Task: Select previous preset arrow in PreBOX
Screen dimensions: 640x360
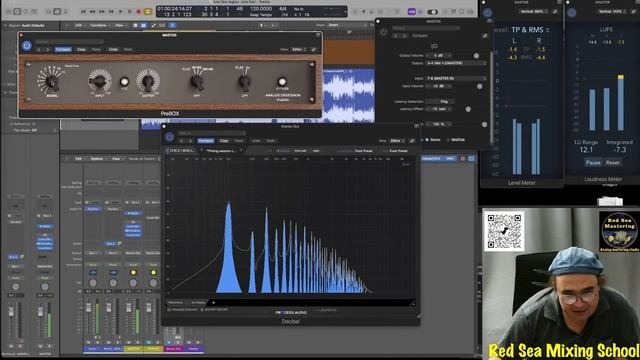Action: click(x=39, y=49)
